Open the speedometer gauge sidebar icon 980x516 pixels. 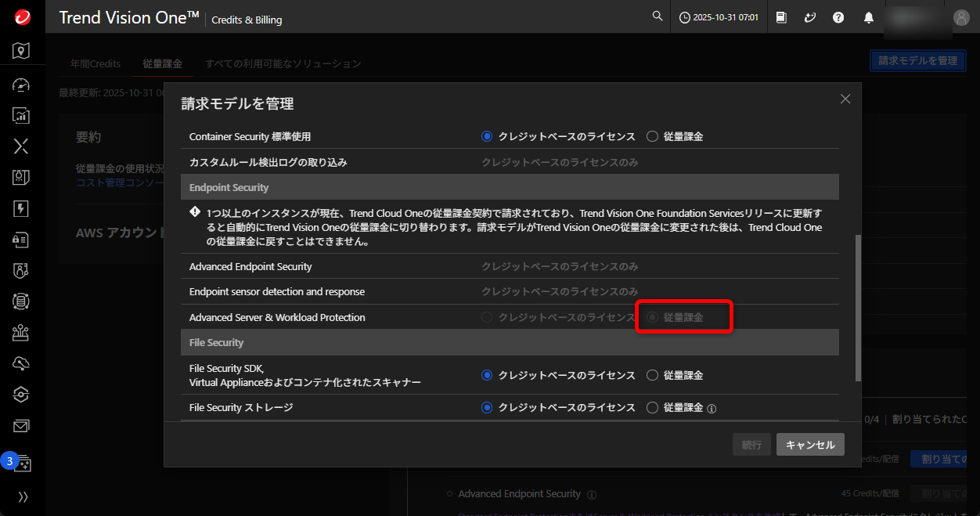click(22, 85)
